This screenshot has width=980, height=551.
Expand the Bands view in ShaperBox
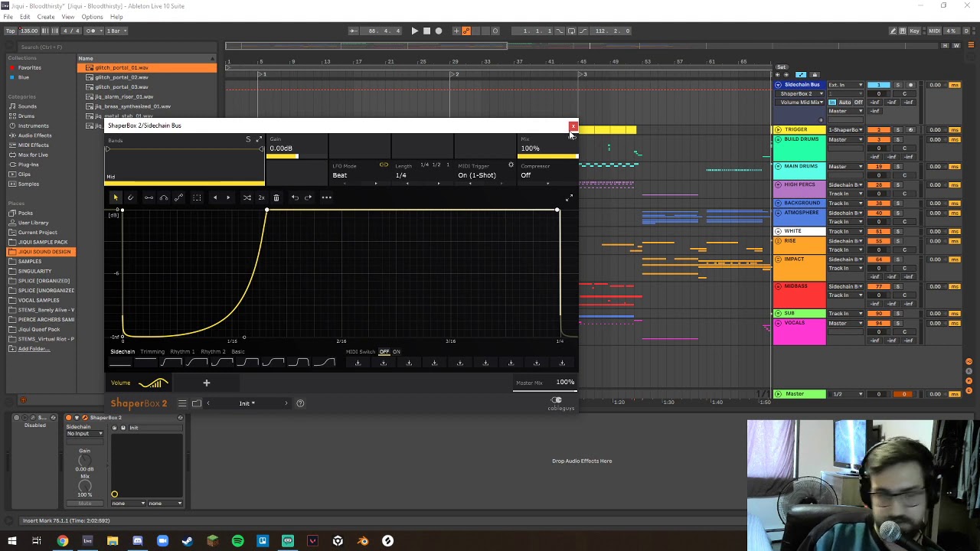[259, 139]
